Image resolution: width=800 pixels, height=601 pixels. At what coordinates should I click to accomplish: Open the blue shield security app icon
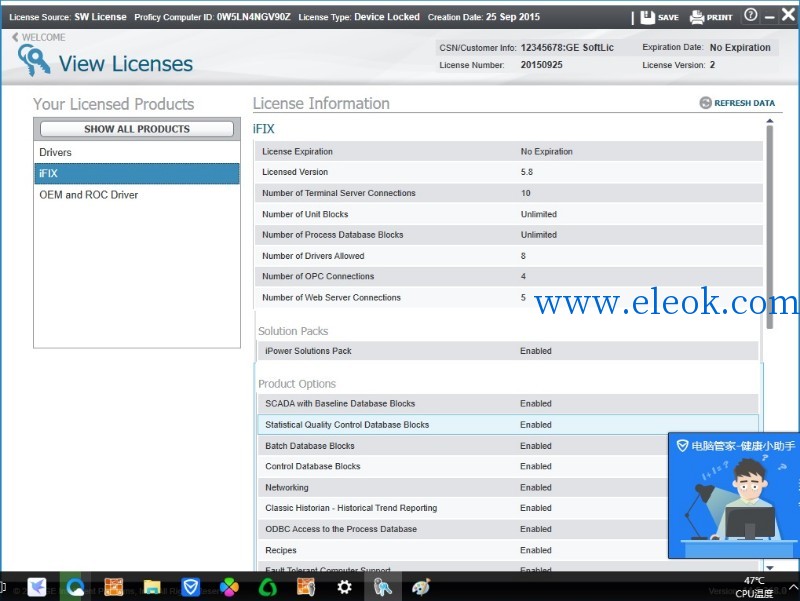191,587
